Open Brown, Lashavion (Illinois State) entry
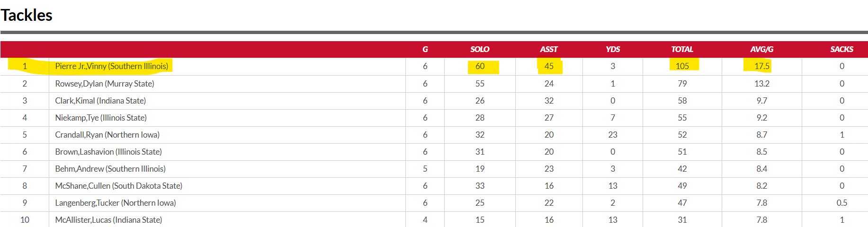 [108, 152]
